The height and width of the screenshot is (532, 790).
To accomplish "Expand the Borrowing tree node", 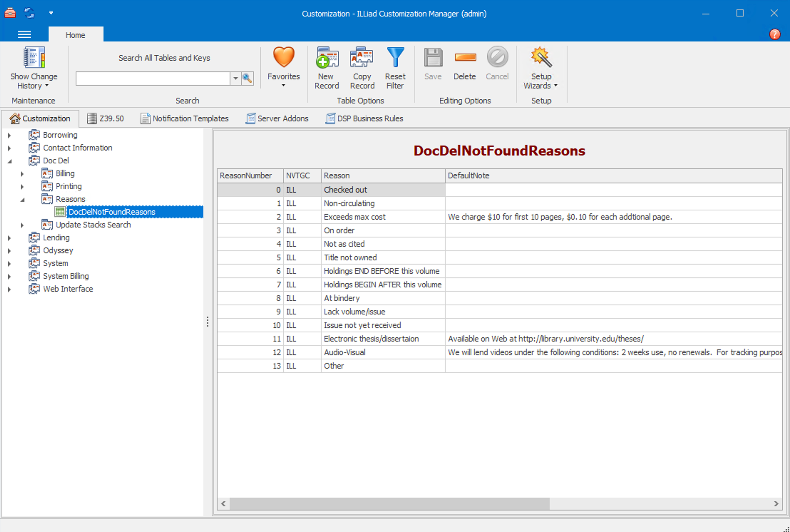I will (9, 135).
